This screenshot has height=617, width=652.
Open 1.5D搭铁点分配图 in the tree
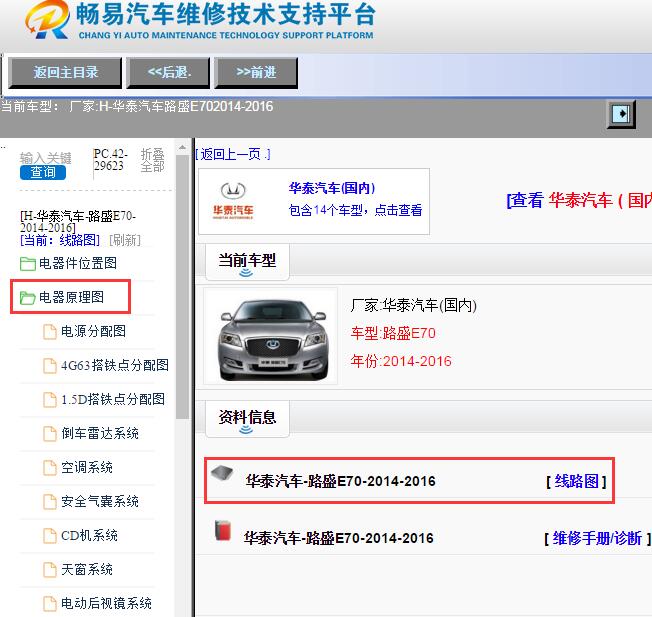[113, 400]
